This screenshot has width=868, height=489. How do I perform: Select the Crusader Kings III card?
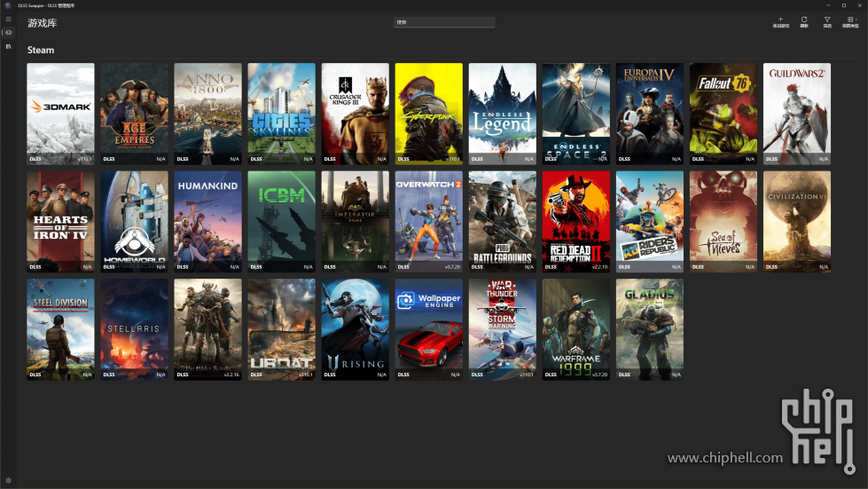tap(355, 114)
